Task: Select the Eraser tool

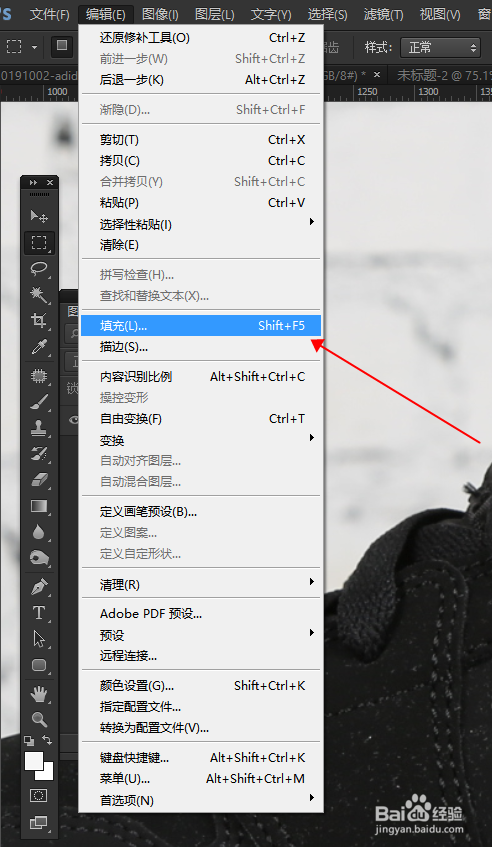Action: click(39, 480)
